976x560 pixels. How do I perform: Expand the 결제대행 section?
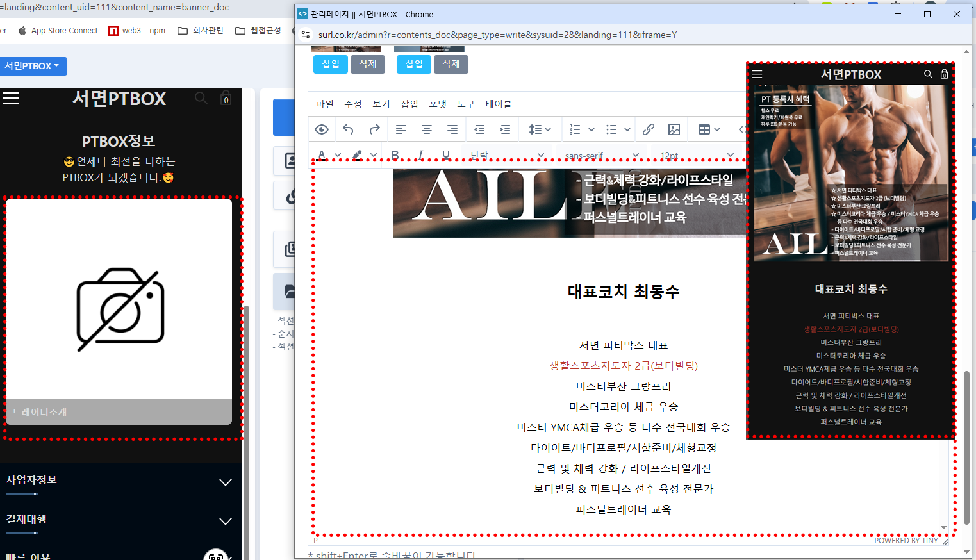(119, 521)
